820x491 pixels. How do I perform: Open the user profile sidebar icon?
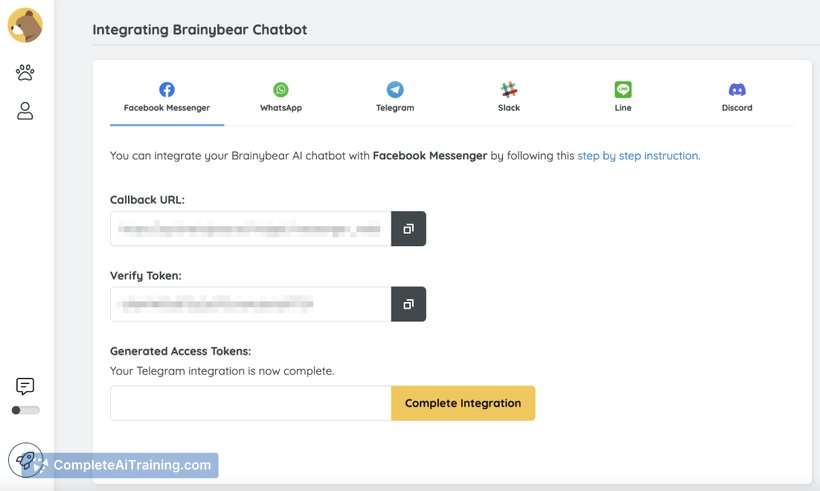(25, 111)
